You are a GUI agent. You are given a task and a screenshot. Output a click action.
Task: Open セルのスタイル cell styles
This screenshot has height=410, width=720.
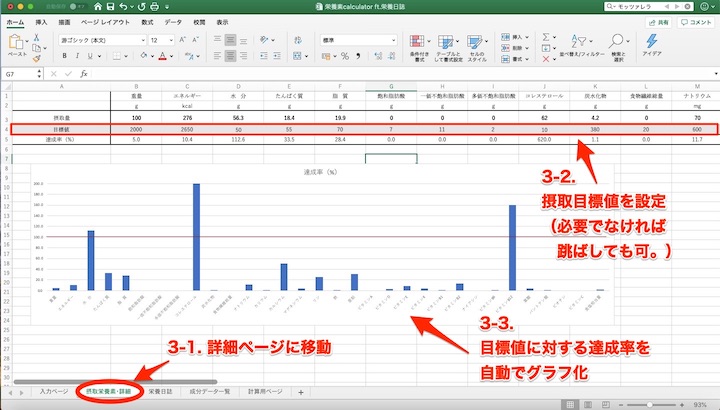click(x=477, y=48)
